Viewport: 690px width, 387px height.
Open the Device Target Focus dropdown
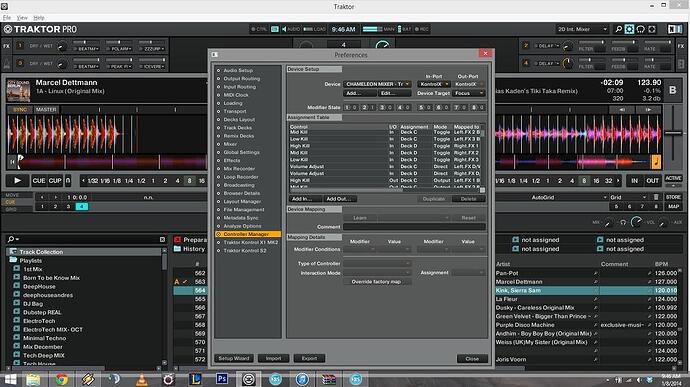(469, 93)
